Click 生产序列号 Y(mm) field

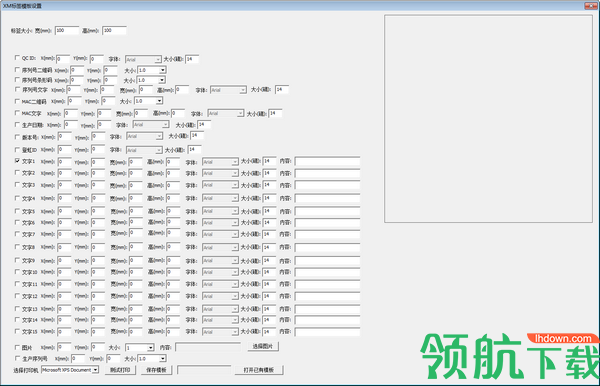pos(113,358)
